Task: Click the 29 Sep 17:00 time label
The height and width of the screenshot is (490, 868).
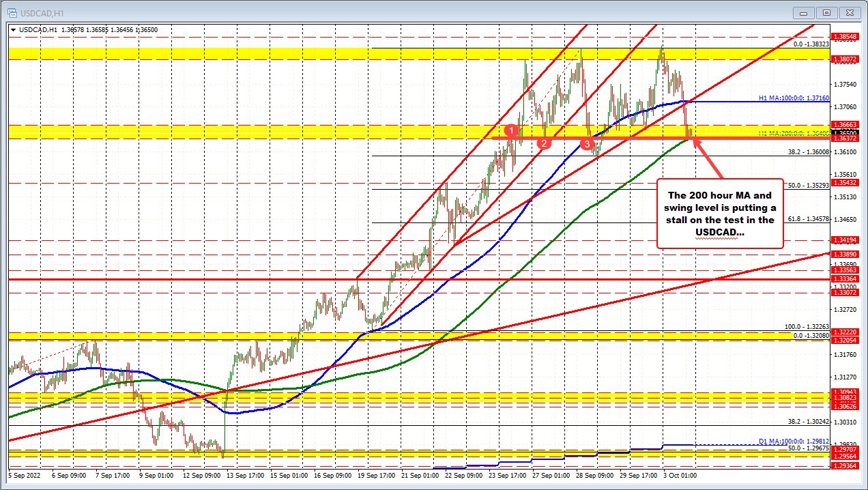Action: tap(639, 476)
